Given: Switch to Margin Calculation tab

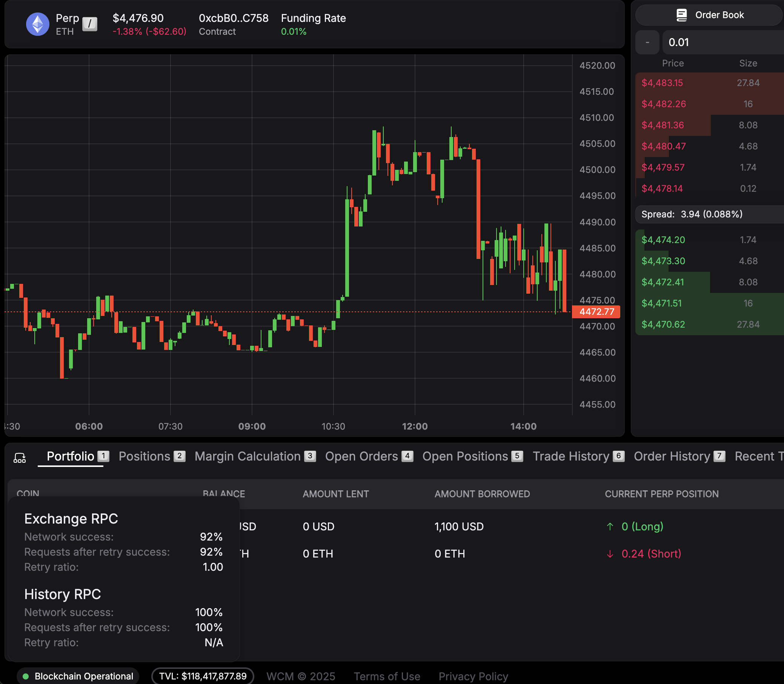Looking at the screenshot, I should (x=247, y=456).
